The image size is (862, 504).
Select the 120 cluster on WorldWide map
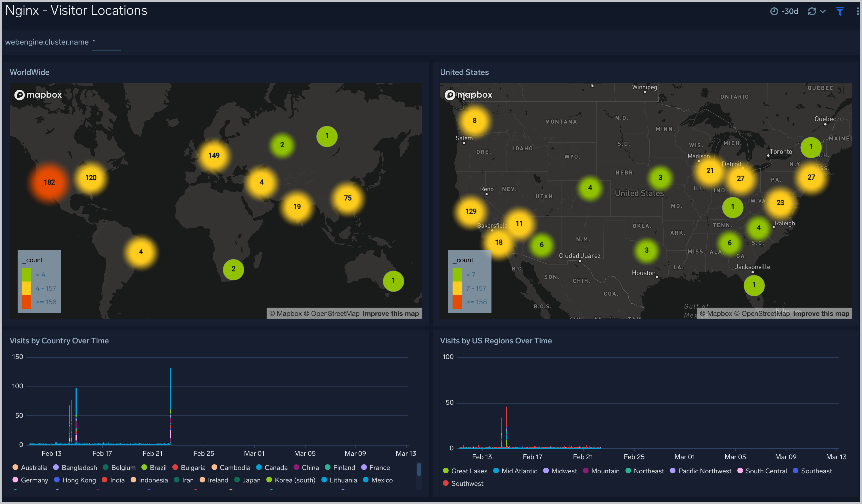[x=91, y=178]
